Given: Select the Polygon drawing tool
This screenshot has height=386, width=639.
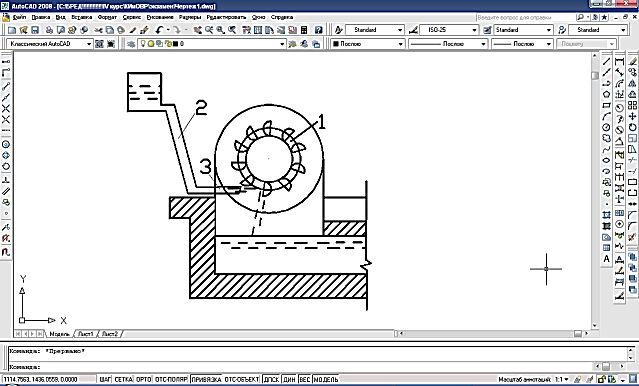Looking at the screenshot, I should 607,94.
